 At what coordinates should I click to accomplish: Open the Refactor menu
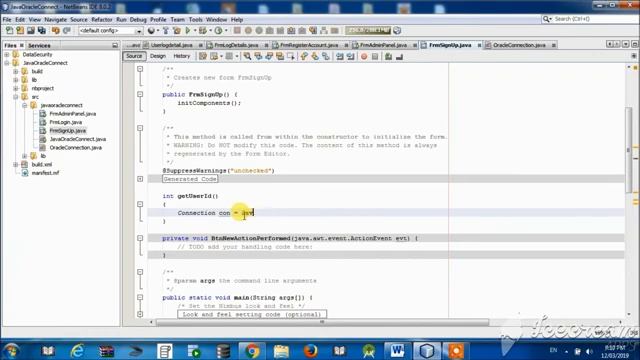pyautogui.click(x=102, y=20)
